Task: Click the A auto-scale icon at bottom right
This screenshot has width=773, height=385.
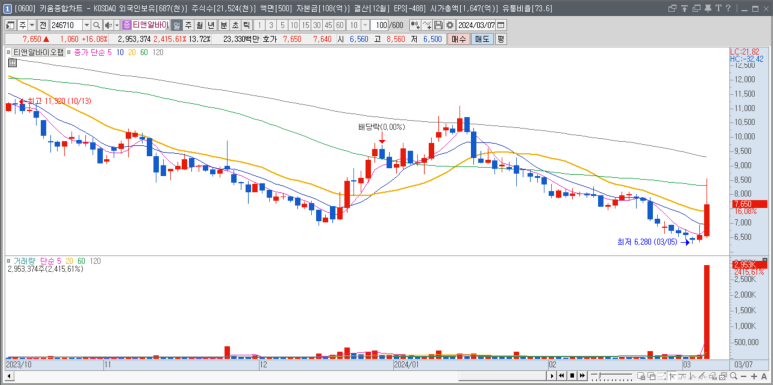Action: [764, 376]
